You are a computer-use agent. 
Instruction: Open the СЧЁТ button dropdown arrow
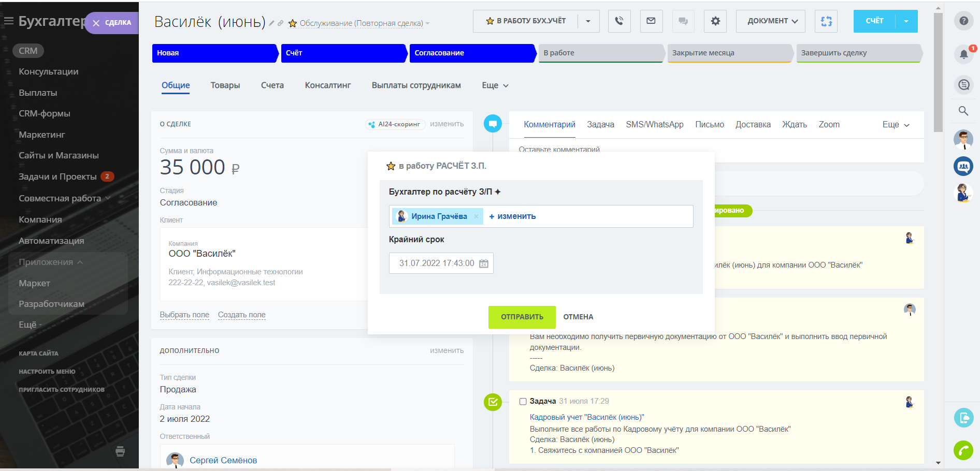[906, 21]
